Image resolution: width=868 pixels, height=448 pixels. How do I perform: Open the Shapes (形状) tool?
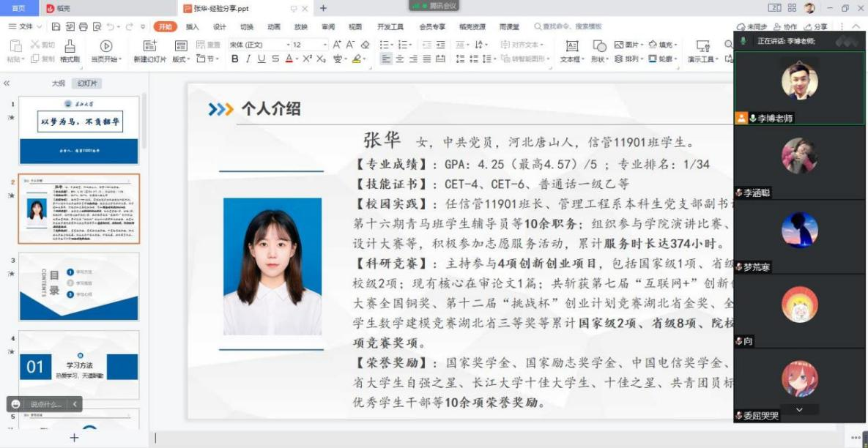click(599, 51)
